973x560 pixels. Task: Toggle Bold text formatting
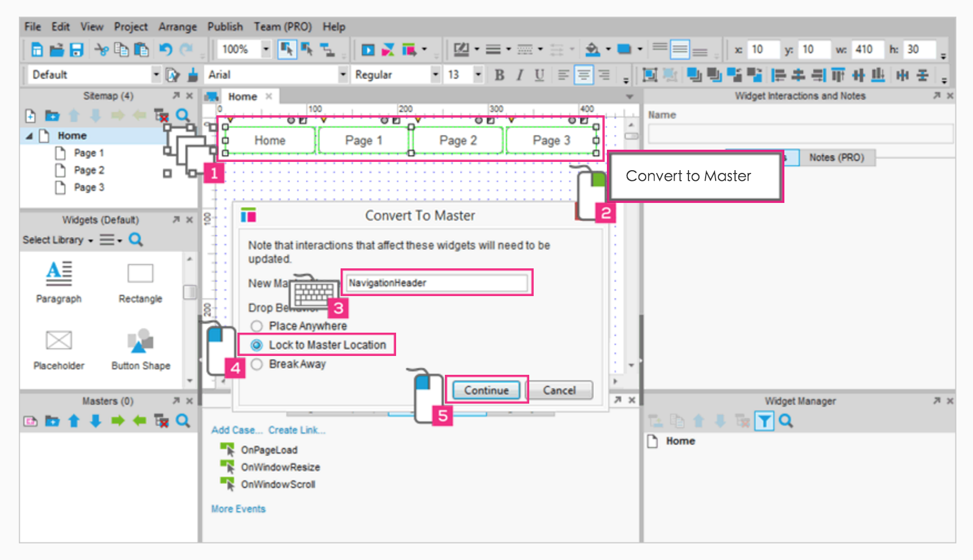[x=499, y=75]
